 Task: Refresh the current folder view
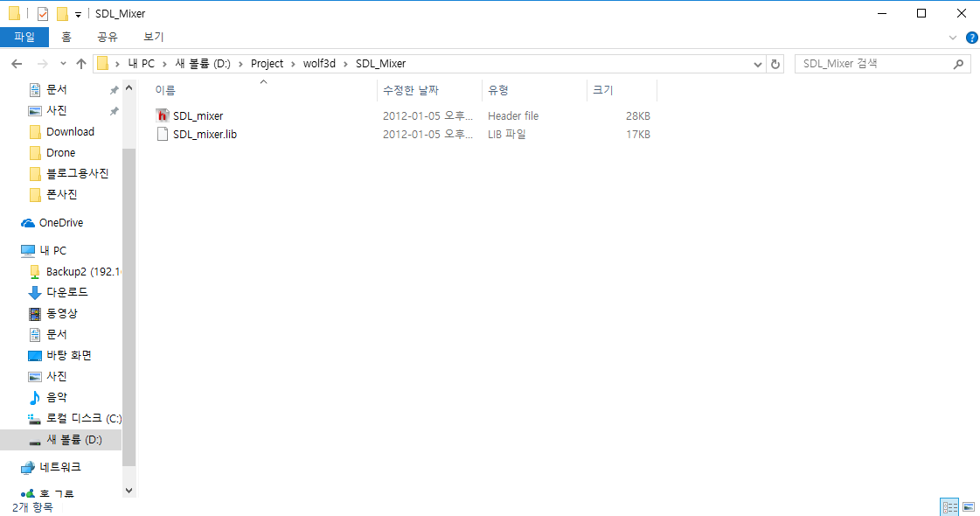point(775,64)
